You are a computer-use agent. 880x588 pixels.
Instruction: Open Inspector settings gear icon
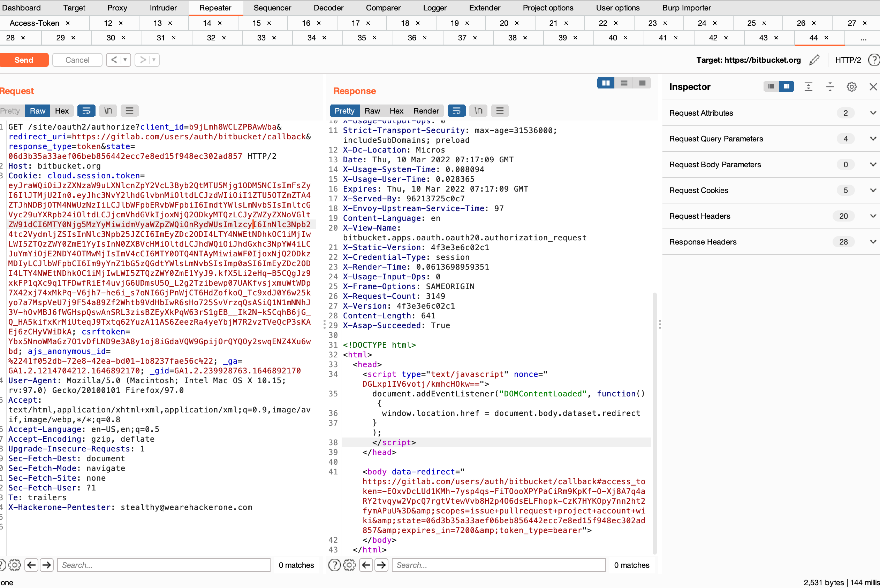coord(851,87)
